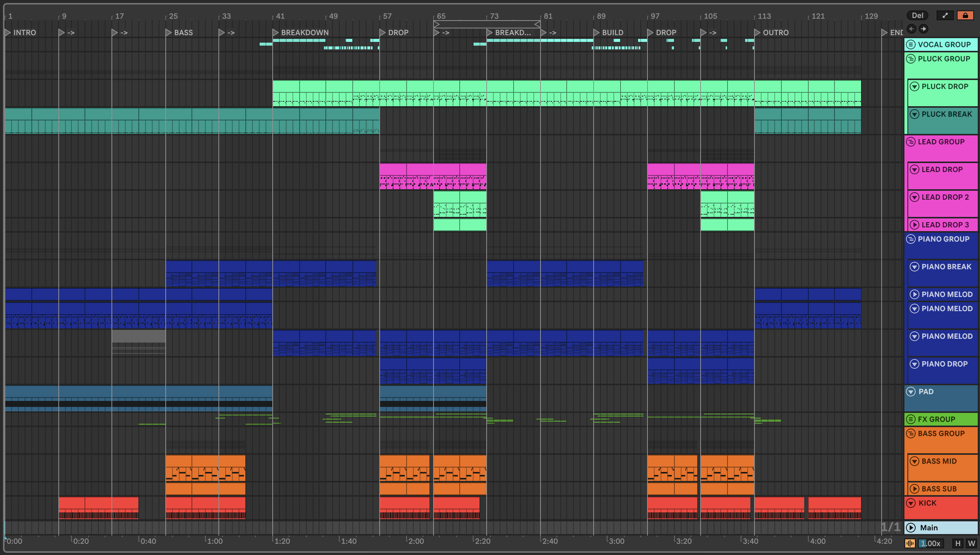
Task: Collapse the BASS GROUP fold icon
Action: tap(911, 433)
